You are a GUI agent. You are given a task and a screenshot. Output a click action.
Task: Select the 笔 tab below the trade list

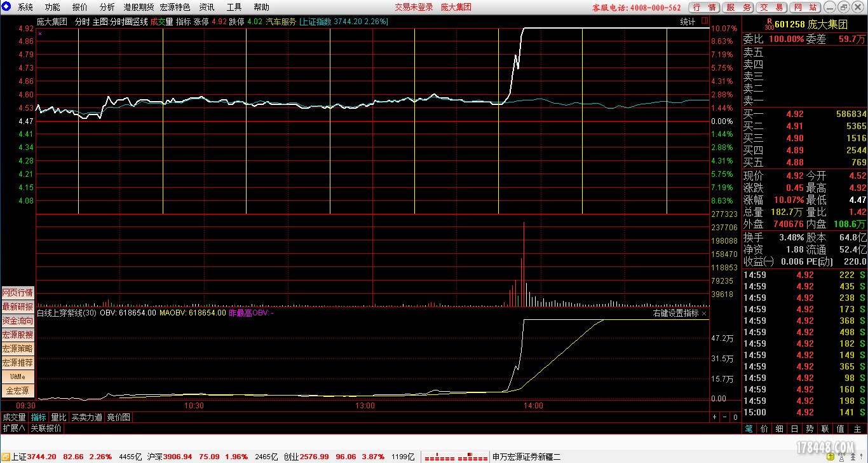(x=750, y=429)
